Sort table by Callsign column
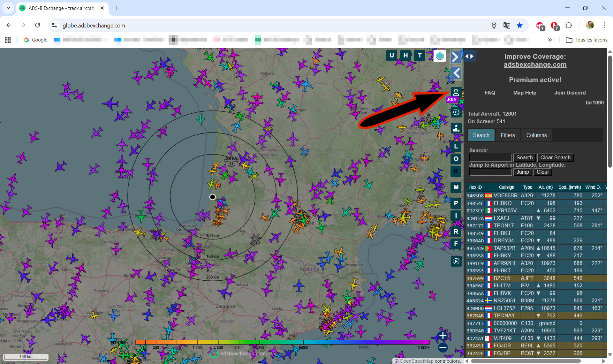The height and width of the screenshot is (364, 613). (506, 187)
